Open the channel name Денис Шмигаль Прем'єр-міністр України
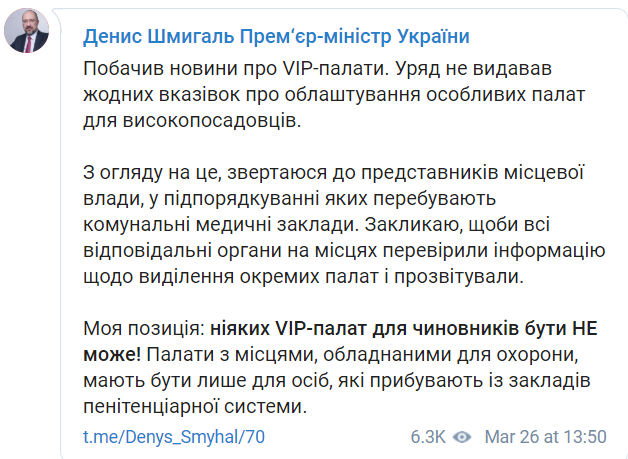Image resolution: width=628 pixels, height=459 pixels. tap(276, 36)
